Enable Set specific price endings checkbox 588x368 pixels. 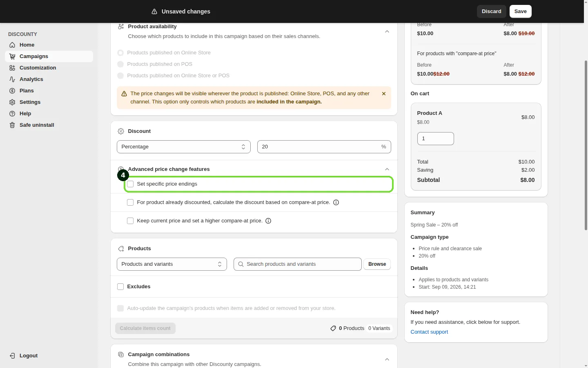click(130, 184)
